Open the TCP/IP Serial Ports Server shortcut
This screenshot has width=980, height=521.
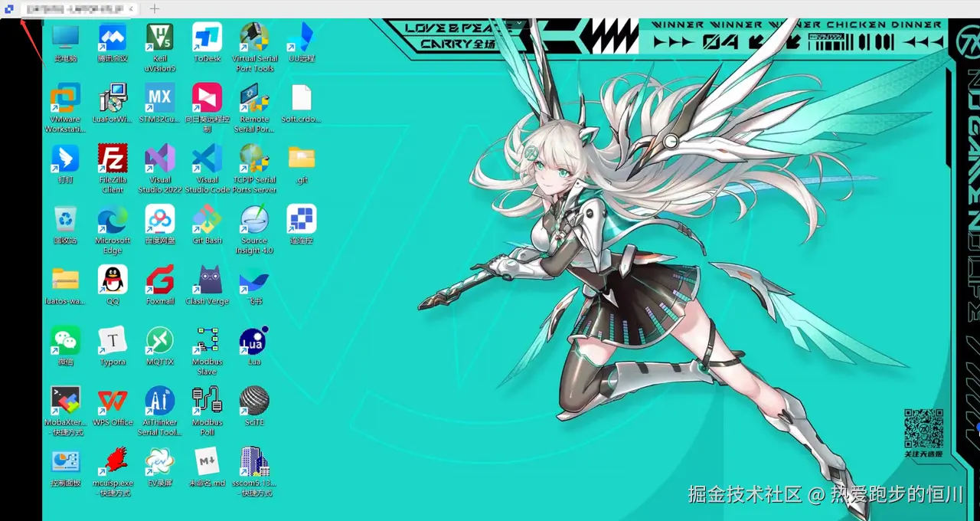pos(254,159)
